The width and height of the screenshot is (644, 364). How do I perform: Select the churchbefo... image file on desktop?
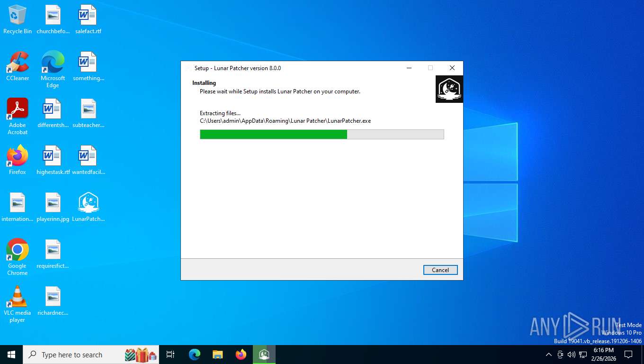pyautogui.click(x=53, y=20)
